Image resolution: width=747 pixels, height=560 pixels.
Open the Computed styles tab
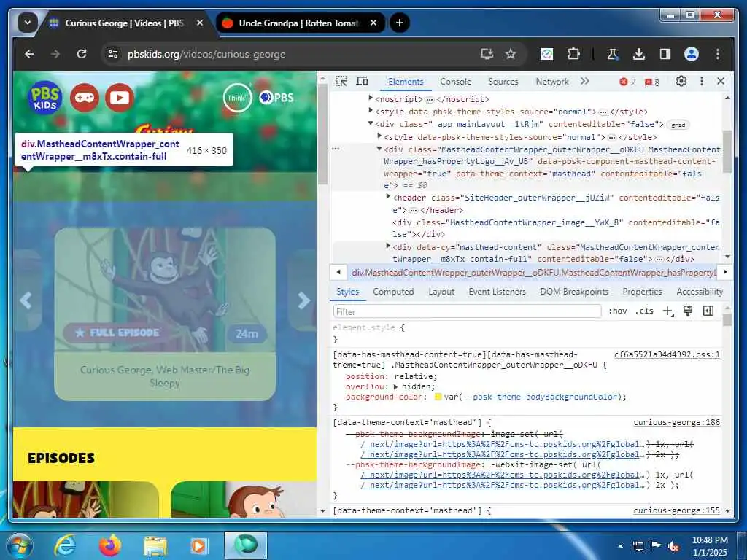pos(393,292)
